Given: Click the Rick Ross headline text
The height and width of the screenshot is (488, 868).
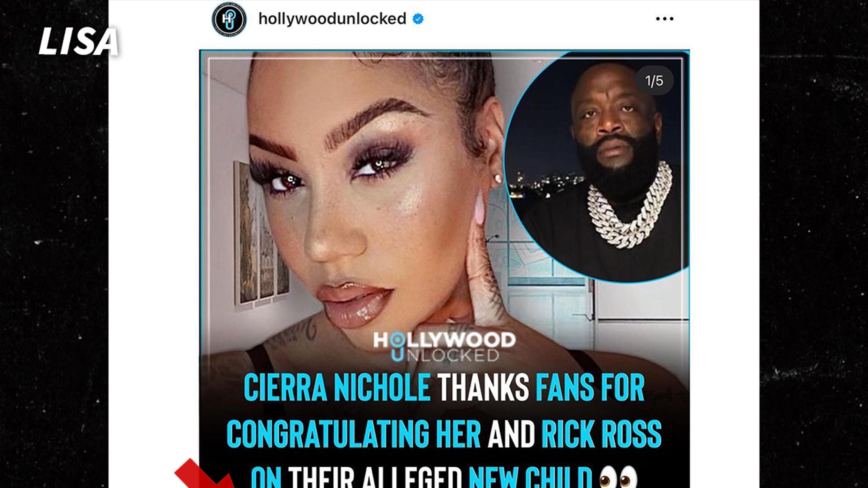Looking at the screenshot, I should [x=601, y=434].
